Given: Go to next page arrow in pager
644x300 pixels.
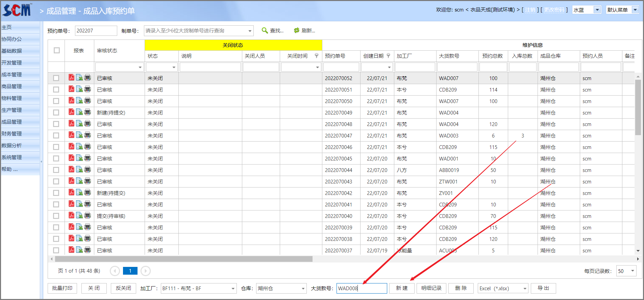Looking at the screenshot, I should [x=146, y=271].
